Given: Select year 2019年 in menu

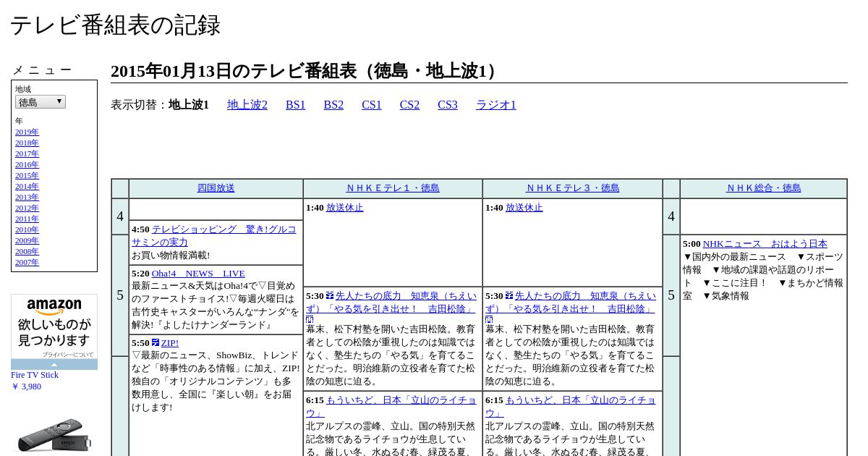Looking at the screenshot, I should pos(27,132).
